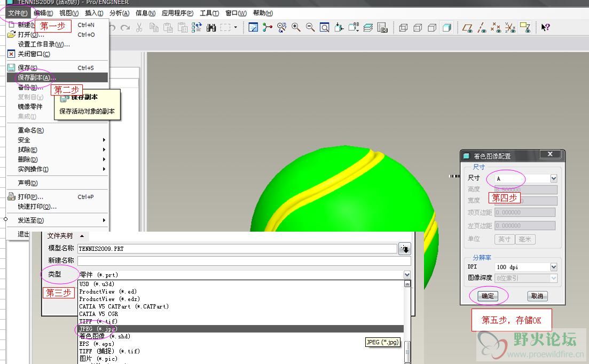Screen dimensions: 589x364
Task: Click the Repaint screen icon
Action: pos(253,28)
